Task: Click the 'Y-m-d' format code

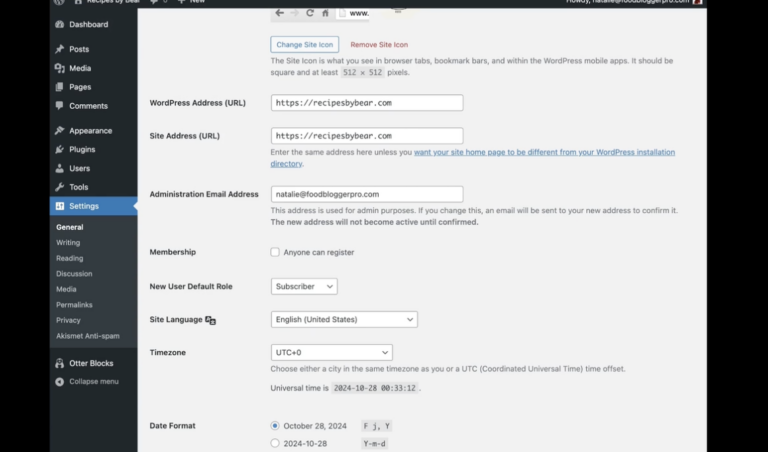Action: point(374,444)
